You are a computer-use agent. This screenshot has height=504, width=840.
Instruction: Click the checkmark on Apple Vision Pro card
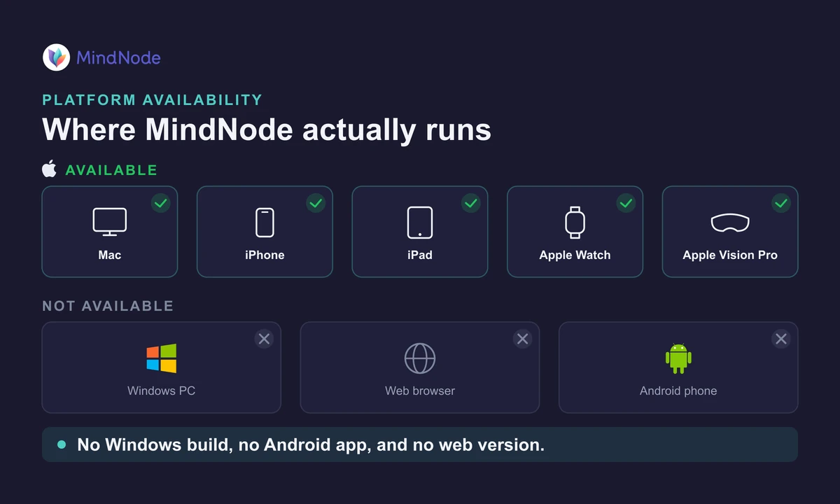[x=781, y=203]
